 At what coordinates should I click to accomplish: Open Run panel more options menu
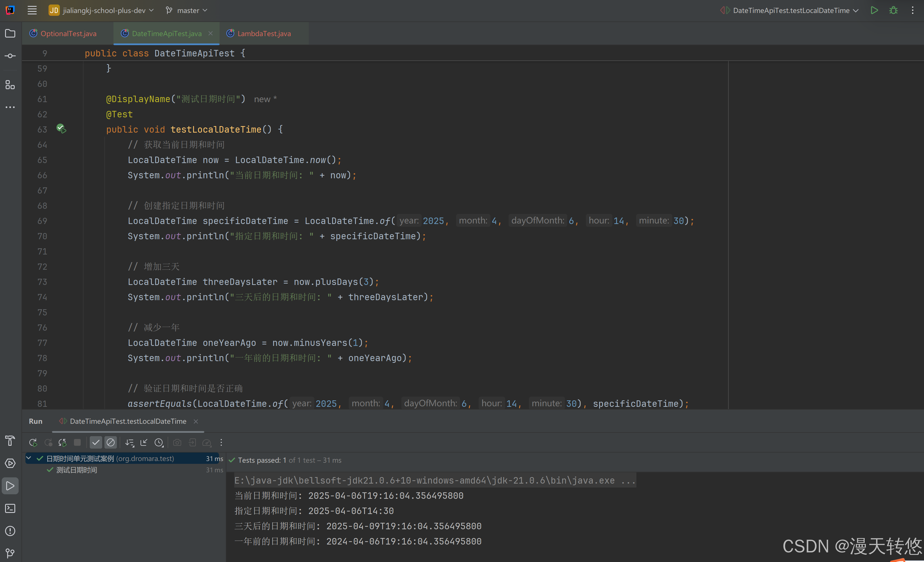pyautogui.click(x=221, y=443)
